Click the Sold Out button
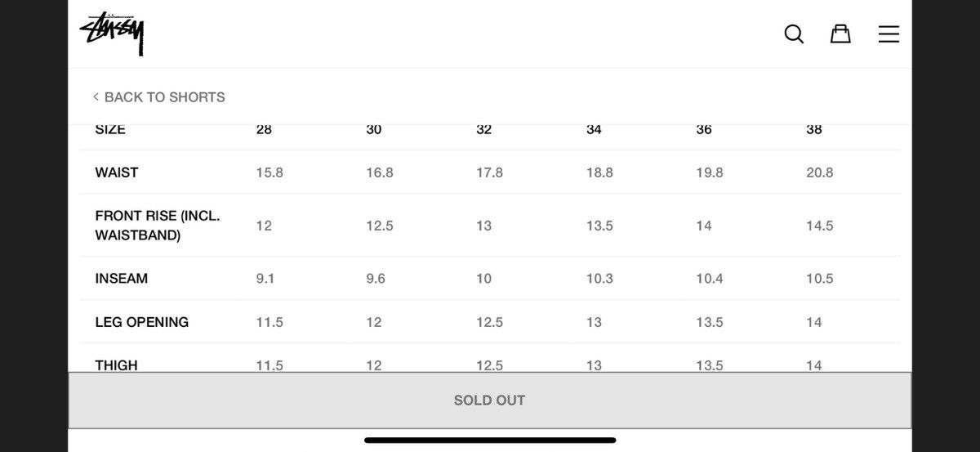 tap(490, 401)
